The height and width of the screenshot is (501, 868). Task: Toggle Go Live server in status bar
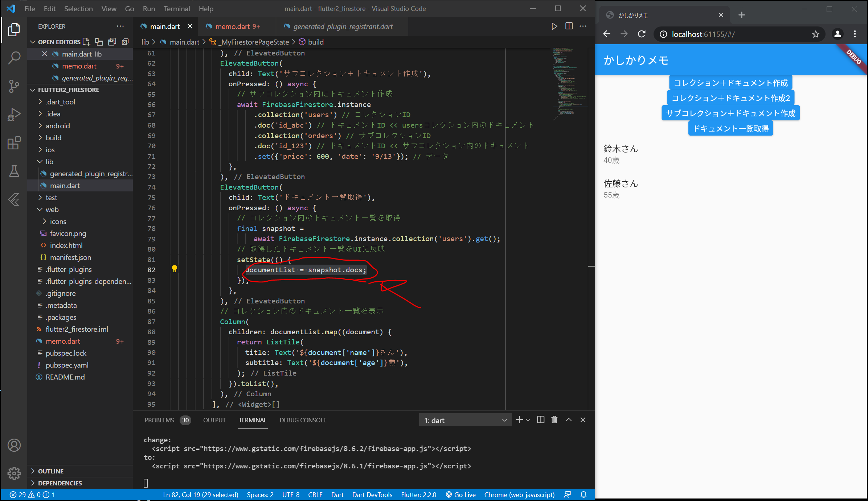click(460, 494)
